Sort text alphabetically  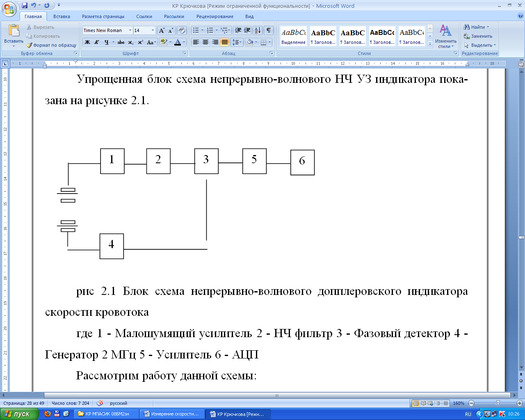[x=258, y=30]
